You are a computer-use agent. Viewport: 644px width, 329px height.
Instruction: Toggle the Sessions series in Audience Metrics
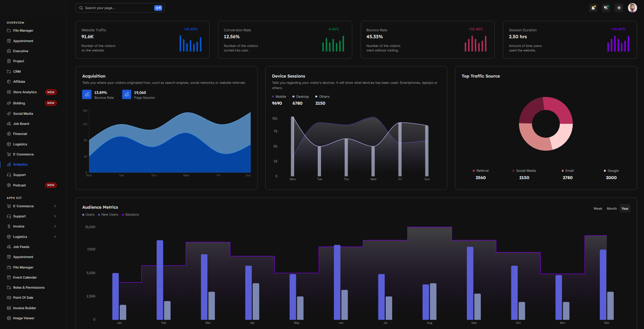tap(131, 215)
